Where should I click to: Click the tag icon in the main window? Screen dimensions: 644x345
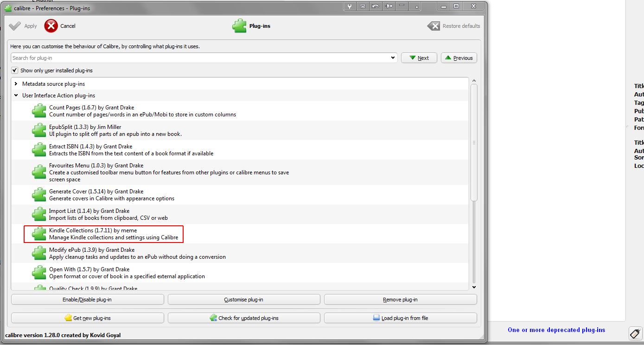click(x=635, y=333)
